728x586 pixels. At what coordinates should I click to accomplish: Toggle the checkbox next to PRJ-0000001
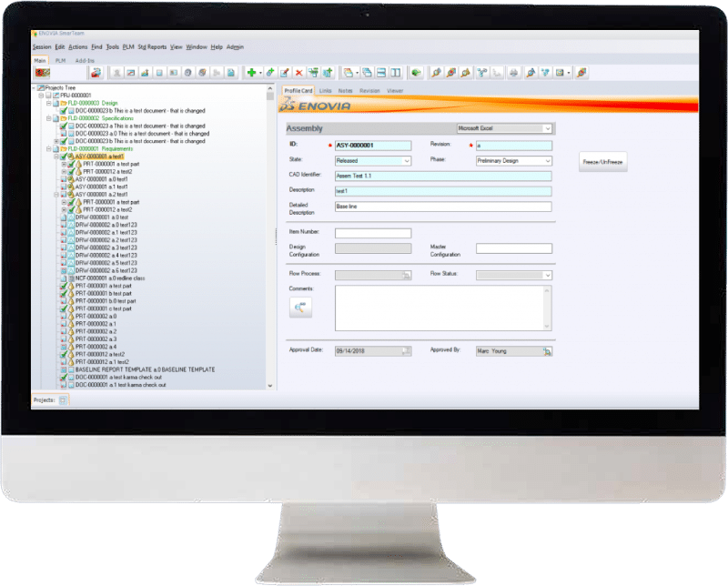[x=48, y=95]
